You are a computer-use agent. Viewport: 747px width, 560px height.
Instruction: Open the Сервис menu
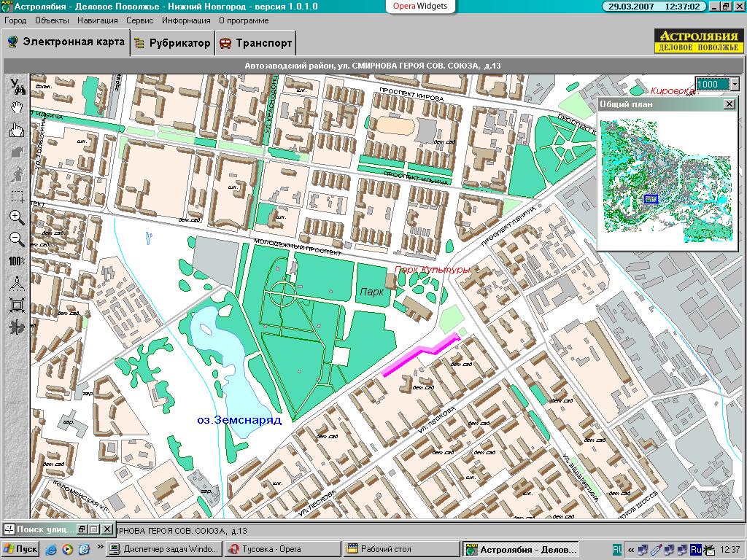pyautogui.click(x=139, y=20)
